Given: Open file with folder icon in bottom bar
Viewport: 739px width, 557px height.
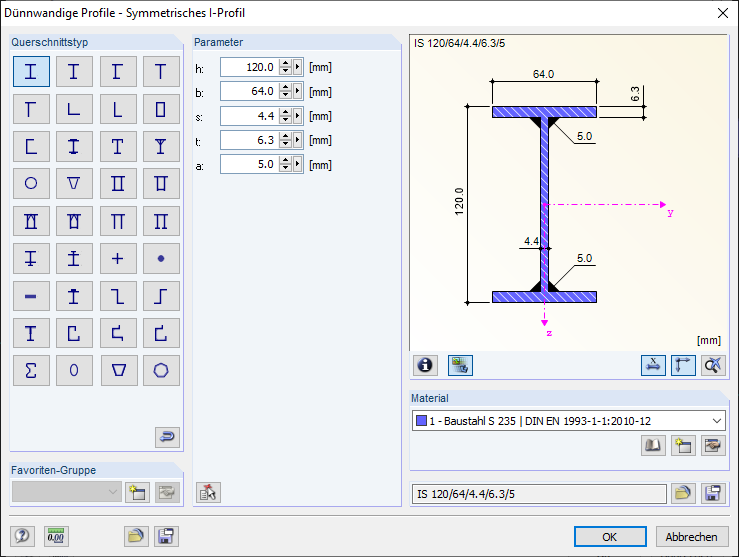Looking at the screenshot, I should tap(136, 536).
